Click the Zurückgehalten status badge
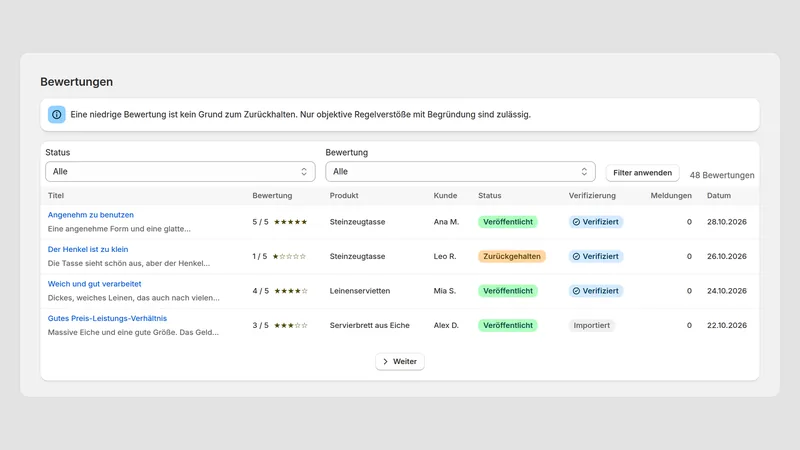The image size is (800, 450). (512, 256)
